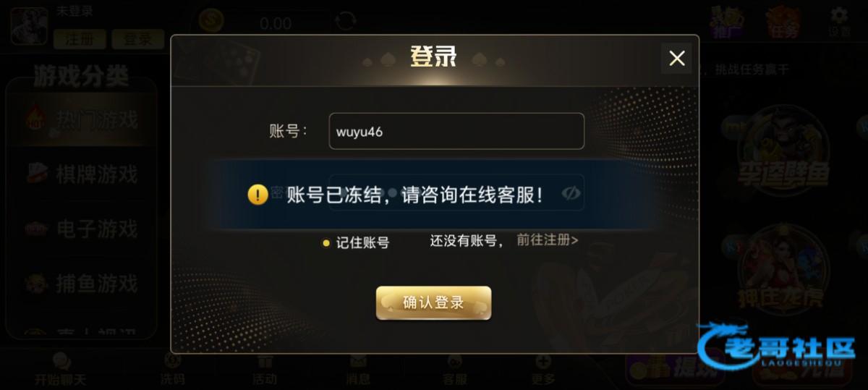Click the balance refresh icon
The height and width of the screenshot is (390, 868).
click(346, 21)
